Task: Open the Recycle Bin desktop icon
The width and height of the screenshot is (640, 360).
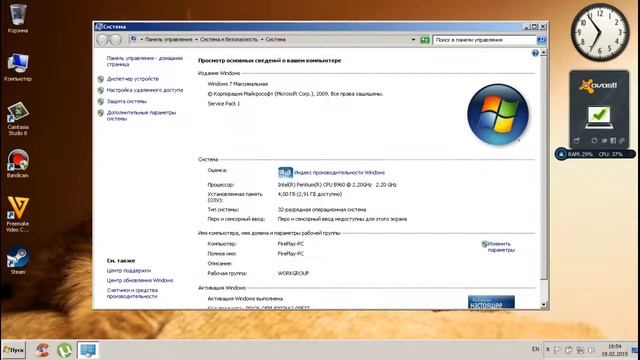Action: [x=18, y=18]
